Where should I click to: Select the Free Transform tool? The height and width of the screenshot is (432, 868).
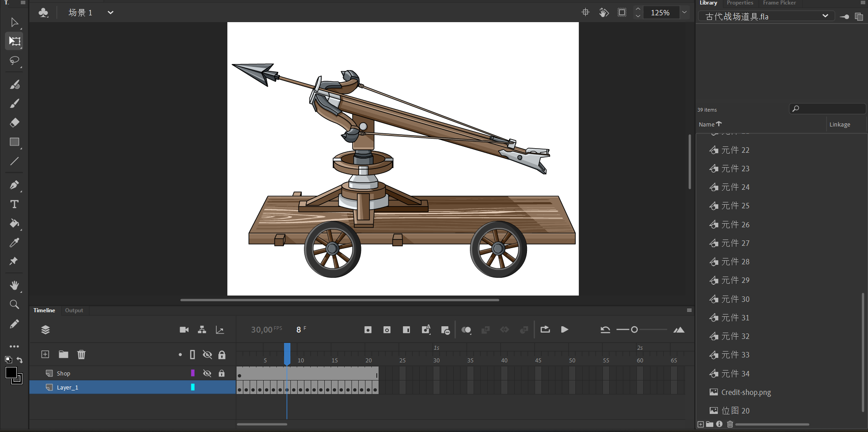pyautogui.click(x=14, y=41)
